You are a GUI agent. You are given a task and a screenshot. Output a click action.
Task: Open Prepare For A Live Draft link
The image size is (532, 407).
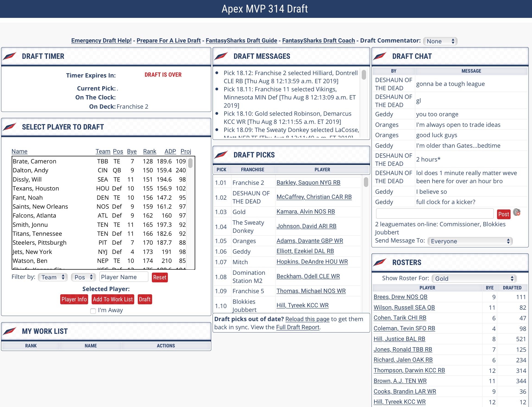point(169,41)
